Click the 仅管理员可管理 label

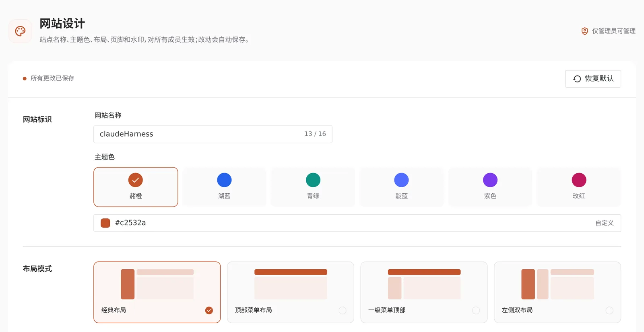click(x=614, y=31)
